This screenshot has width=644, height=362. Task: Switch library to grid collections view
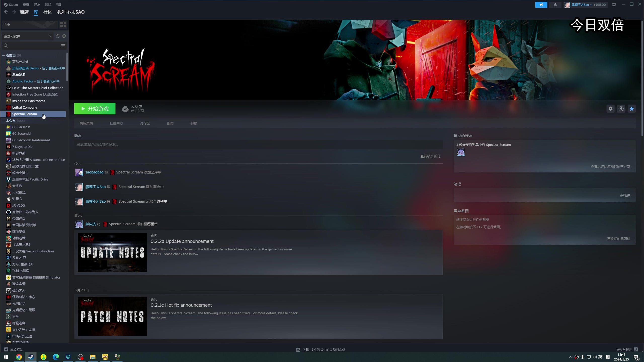coord(63,25)
